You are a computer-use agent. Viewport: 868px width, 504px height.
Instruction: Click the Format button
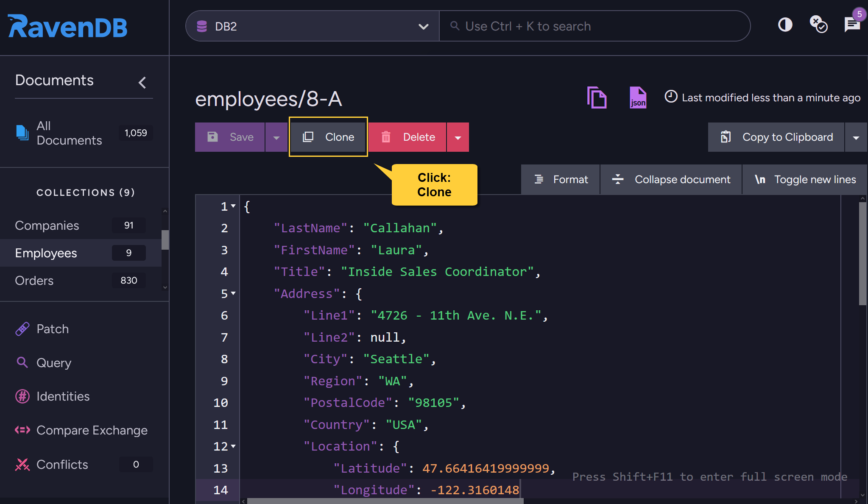pos(561,179)
